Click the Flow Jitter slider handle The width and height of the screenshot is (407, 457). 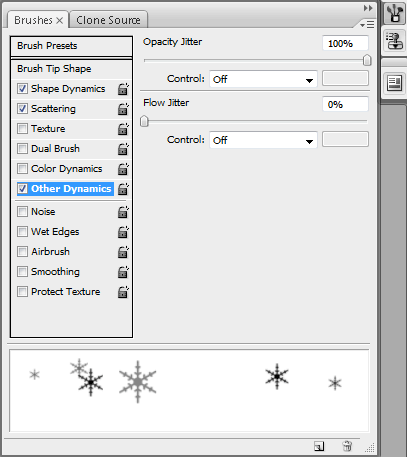(x=144, y=121)
